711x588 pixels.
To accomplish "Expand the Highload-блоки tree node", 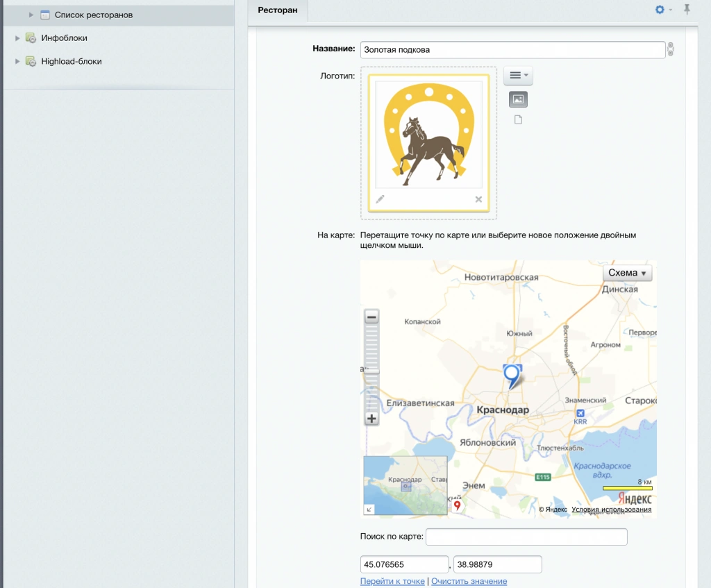I will point(17,61).
